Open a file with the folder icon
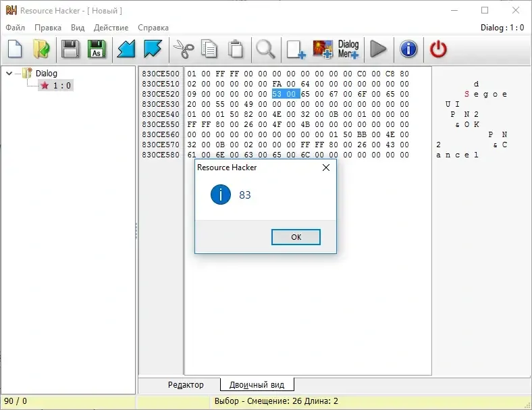This screenshot has height=410, width=532. [x=41, y=49]
